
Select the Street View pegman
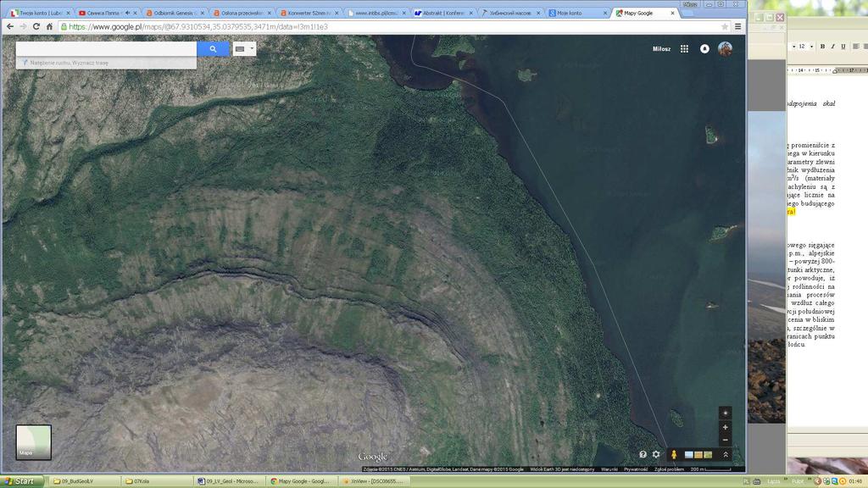pyautogui.click(x=674, y=454)
